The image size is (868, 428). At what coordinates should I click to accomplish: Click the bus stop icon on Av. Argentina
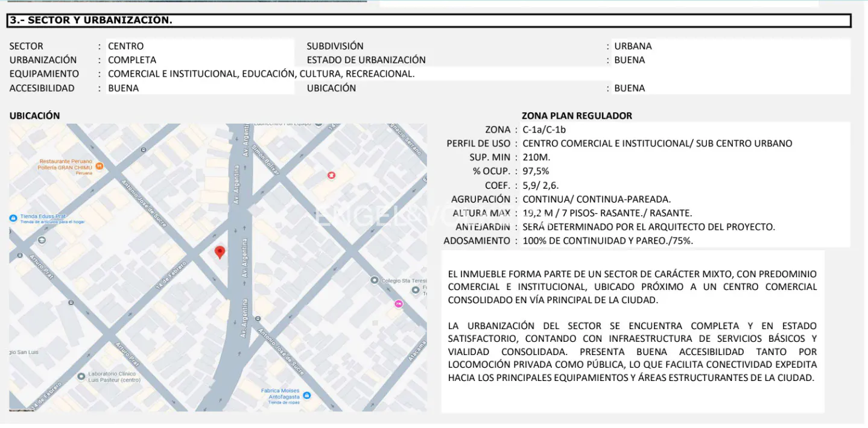258,318
